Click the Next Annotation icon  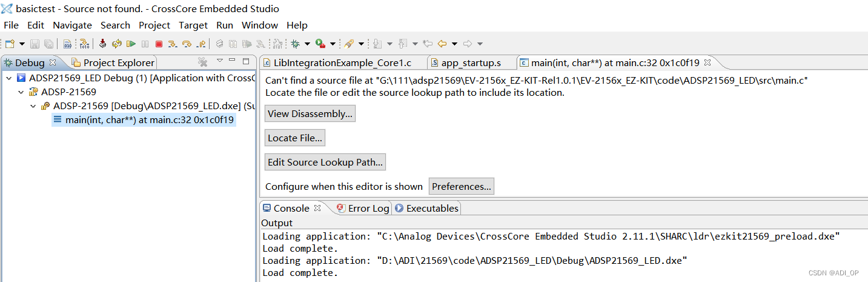click(x=377, y=44)
